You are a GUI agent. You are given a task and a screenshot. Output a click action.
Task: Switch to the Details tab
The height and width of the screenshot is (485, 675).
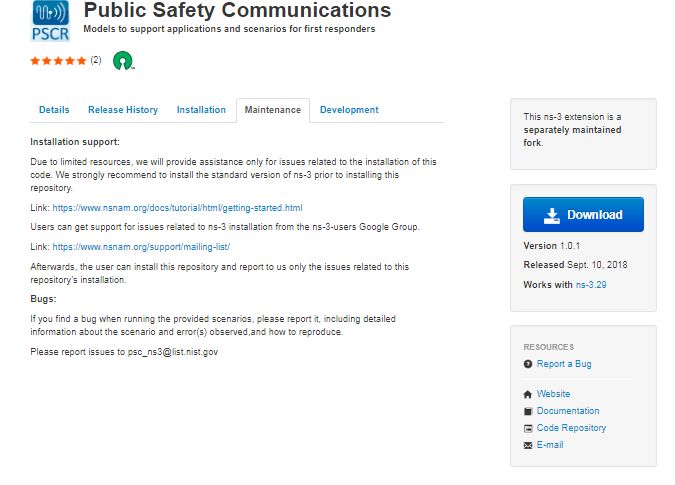54,110
